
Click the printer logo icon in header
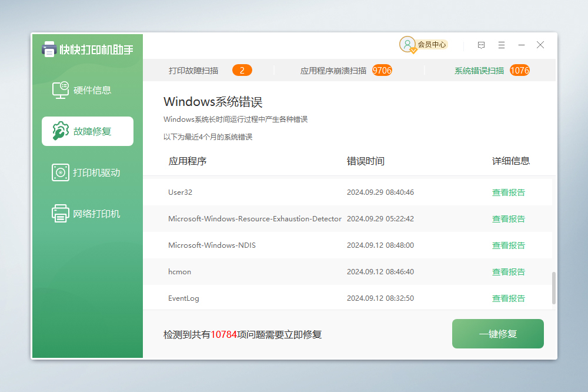point(49,49)
